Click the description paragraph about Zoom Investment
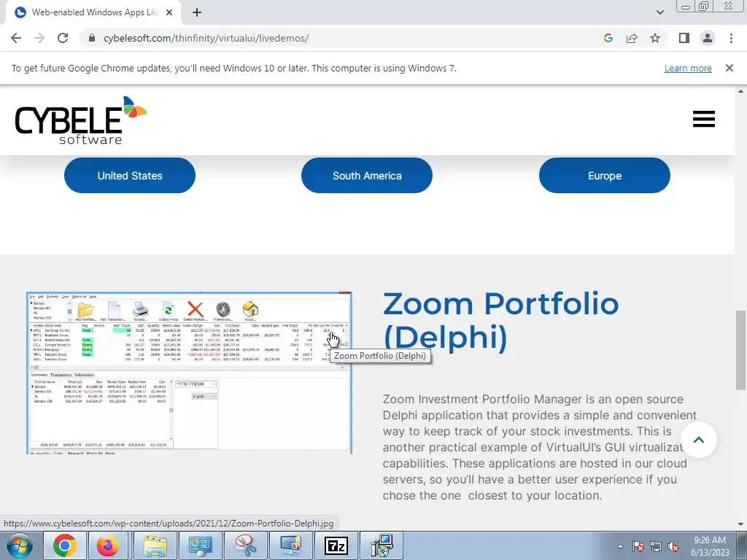Screen dimensions: 747x560 pos(540,447)
